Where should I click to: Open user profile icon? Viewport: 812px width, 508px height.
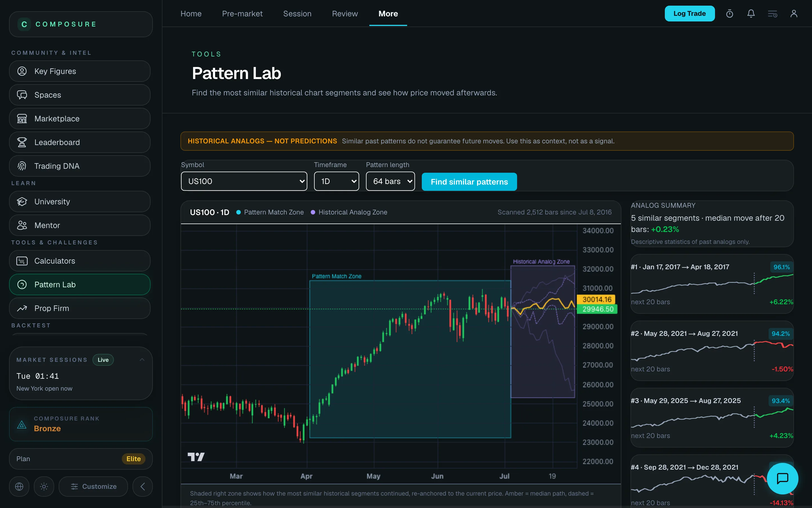tap(794, 14)
